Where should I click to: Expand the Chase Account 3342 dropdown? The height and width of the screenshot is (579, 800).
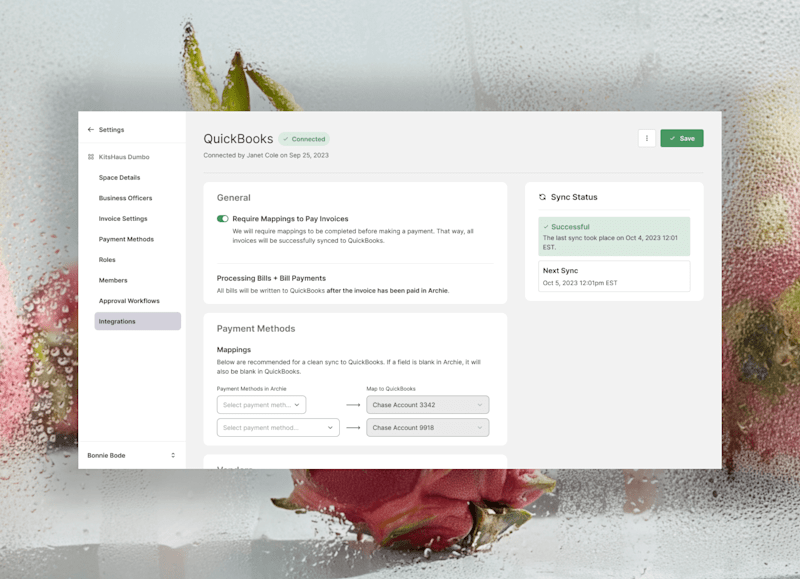coord(428,405)
